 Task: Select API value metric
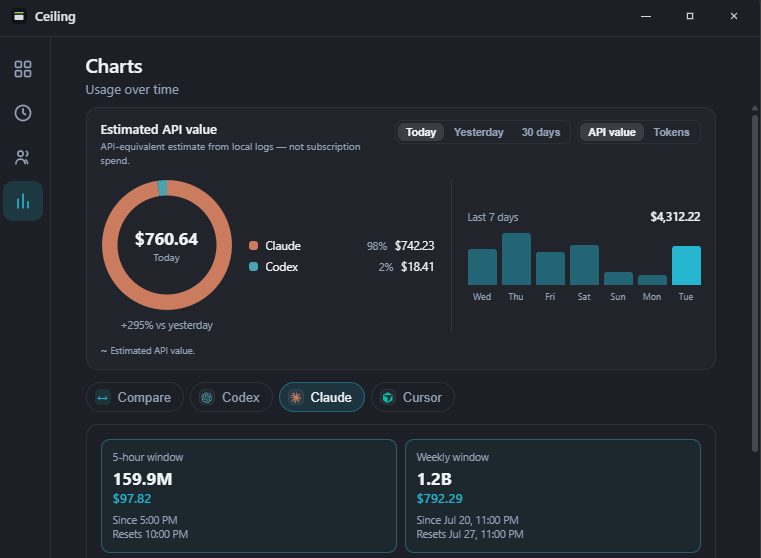point(612,132)
